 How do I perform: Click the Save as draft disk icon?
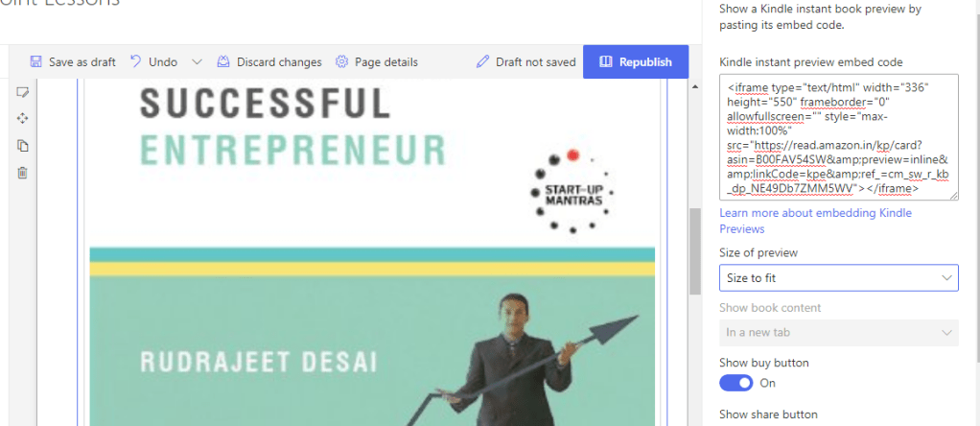click(x=35, y=62)
